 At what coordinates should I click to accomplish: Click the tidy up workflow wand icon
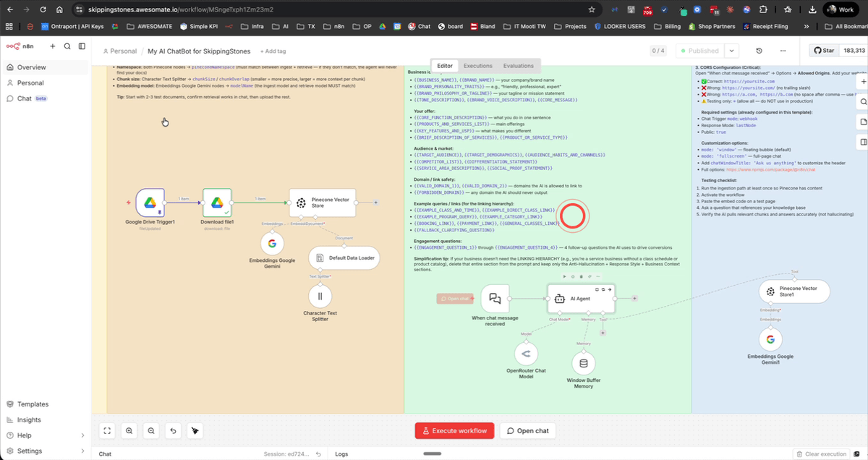coord(195,430)
